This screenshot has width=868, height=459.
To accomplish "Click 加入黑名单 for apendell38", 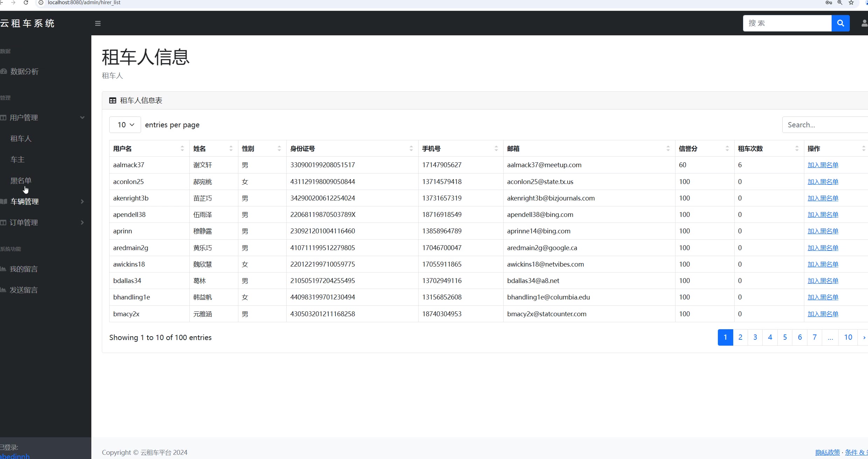I will (823, 215).
